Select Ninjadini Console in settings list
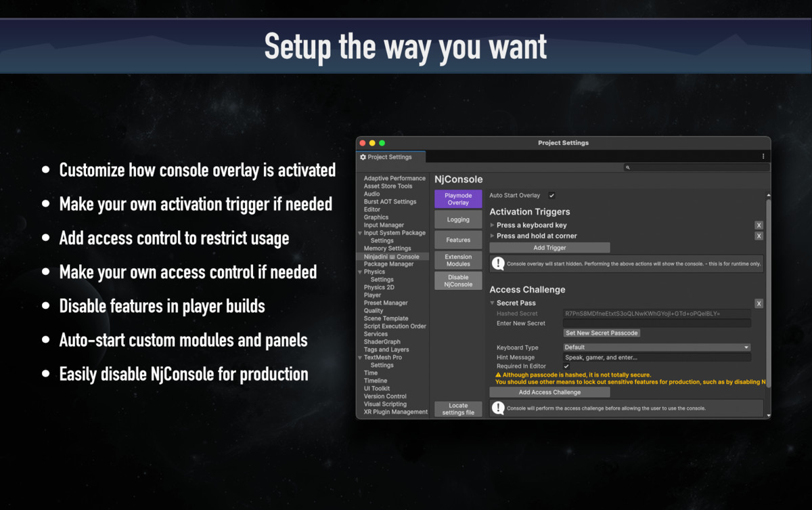 [x=392, y=257]
